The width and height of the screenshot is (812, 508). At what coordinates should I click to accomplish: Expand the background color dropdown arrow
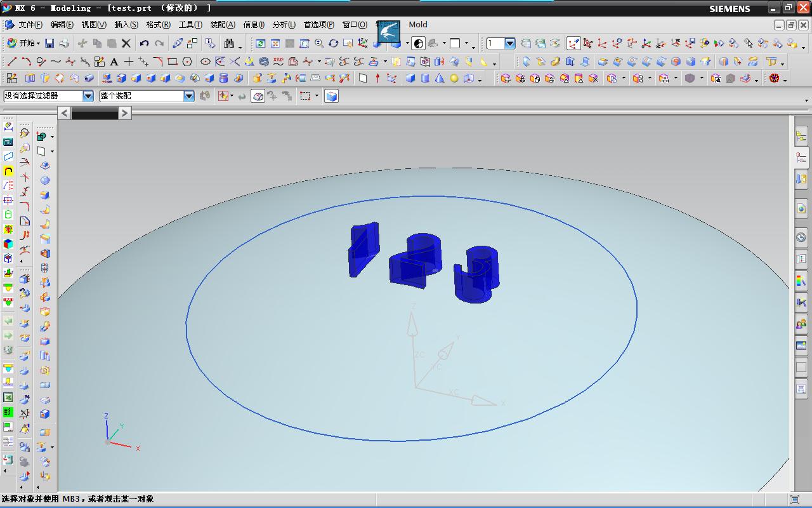pos(466,43)
